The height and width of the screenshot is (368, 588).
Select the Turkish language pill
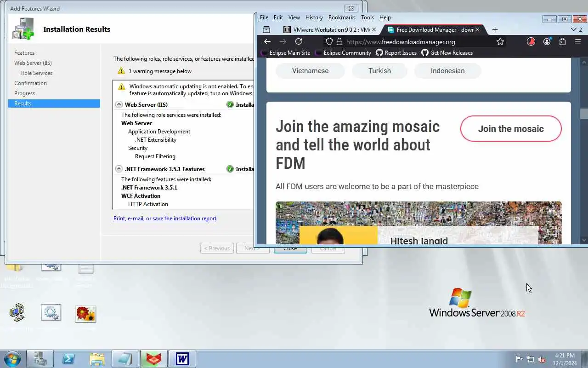click(x=379, y=71)
